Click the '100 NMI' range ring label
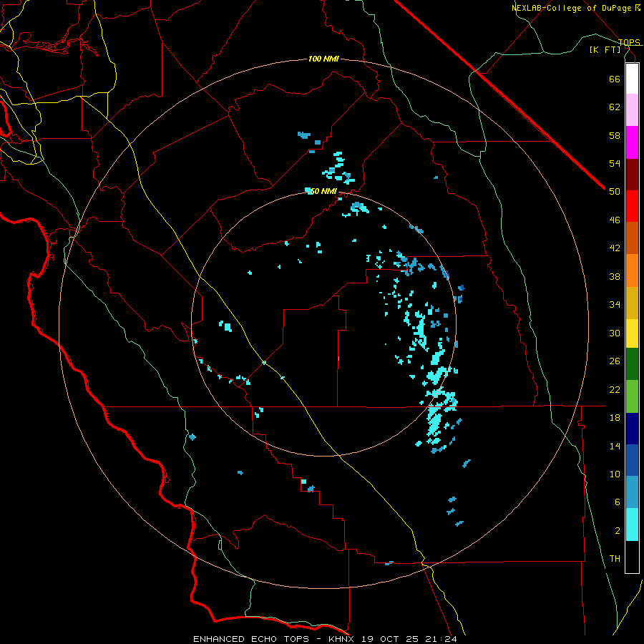Screen dimensions: 644x644 pyautogui.click(x=323, y=59)
